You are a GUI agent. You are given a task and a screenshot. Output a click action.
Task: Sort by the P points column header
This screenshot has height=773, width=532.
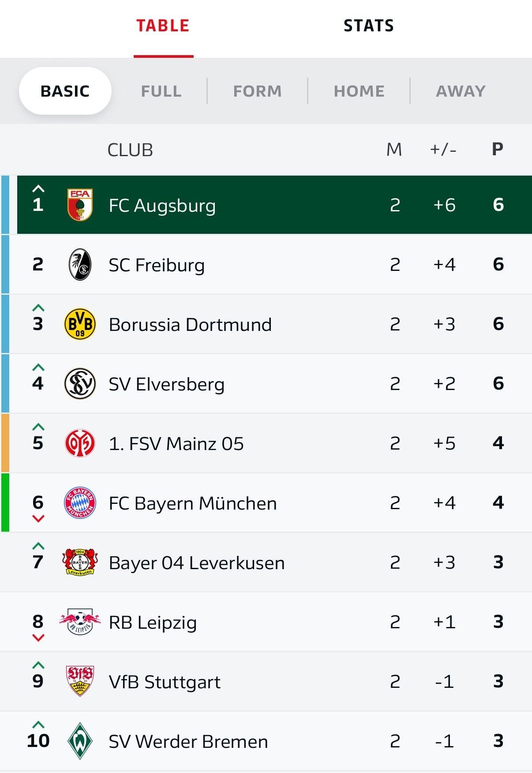[x=498, y=149]
